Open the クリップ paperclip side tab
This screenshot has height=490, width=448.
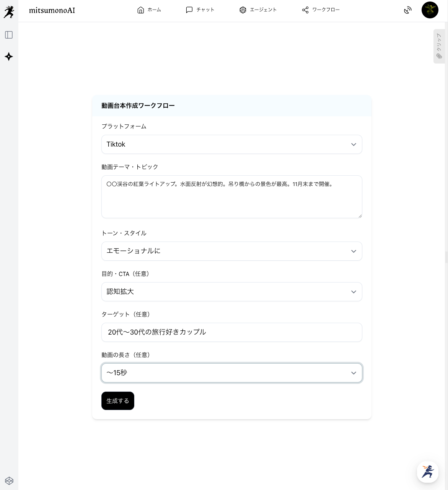coord(439,46)
